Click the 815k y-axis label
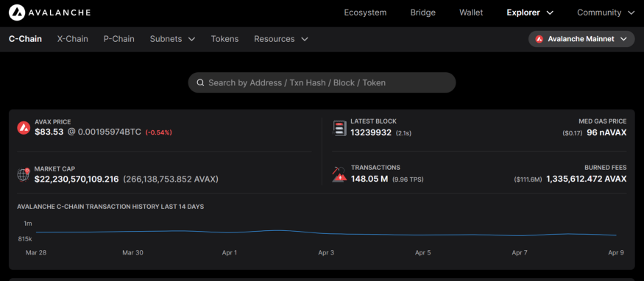644x281 pixels. [25, 239]
